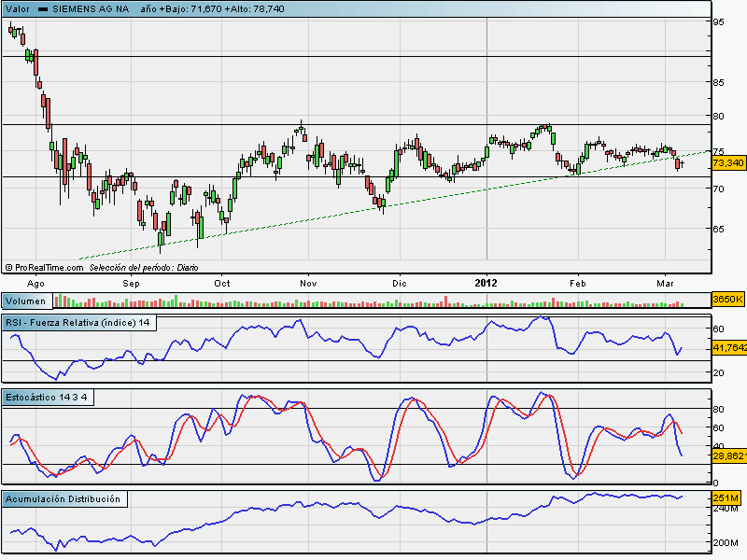Image resolution: width=747 pixels, height=560 pixels.
Task: Click the Ago month label
Action: point(35,284)
